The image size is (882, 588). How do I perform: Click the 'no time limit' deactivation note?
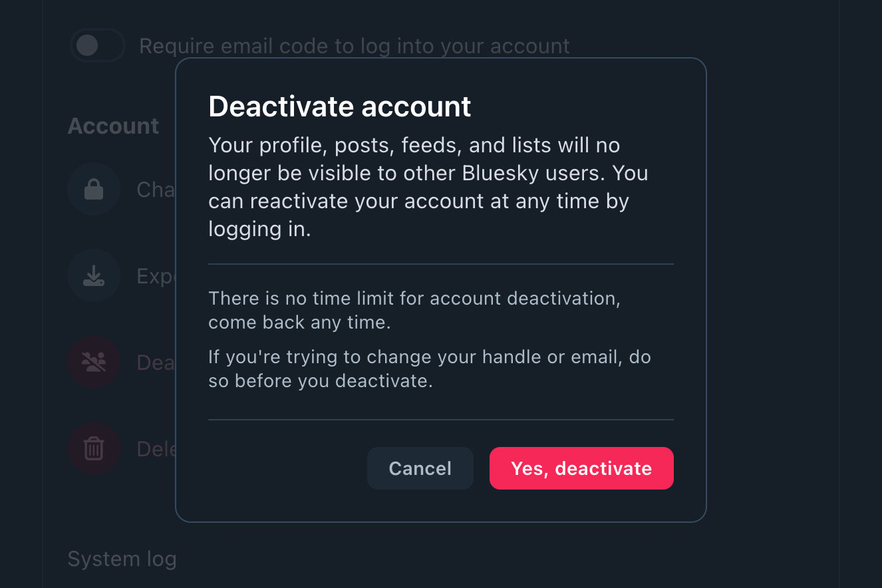click(x=414, y=310)
